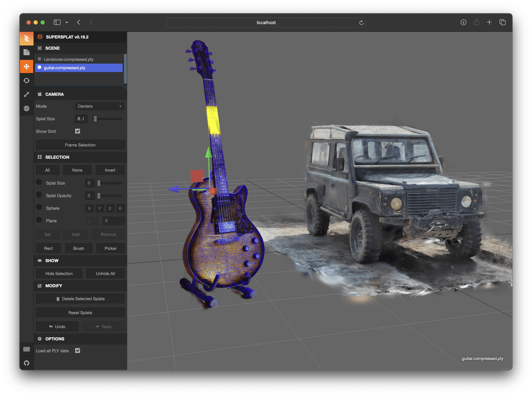This screenshot has height=396, width=532.
Task: Open the camera Mode Centers dropdown
Action: [x=100, y=106]
